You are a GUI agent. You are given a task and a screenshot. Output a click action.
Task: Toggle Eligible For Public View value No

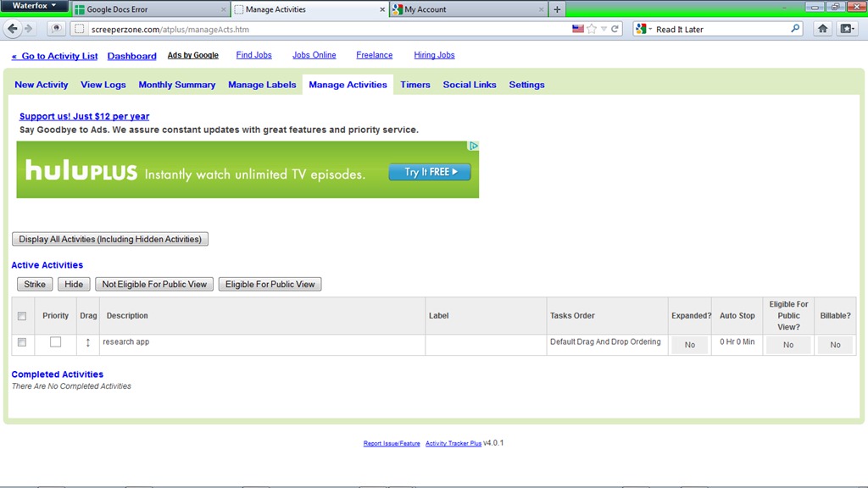tap(788, 345)
